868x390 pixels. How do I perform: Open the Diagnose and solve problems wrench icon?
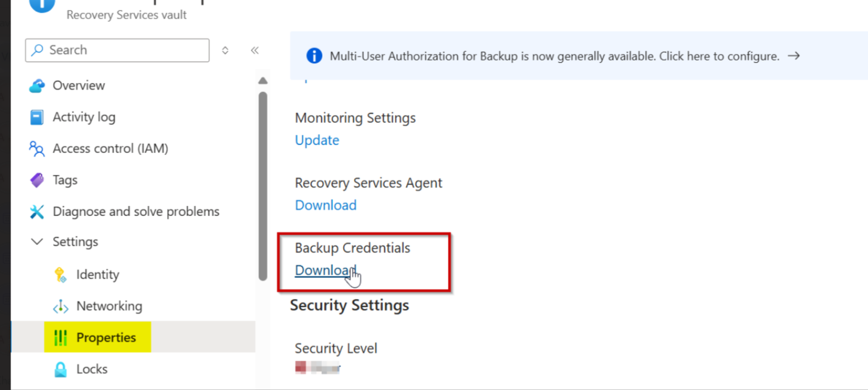[x=37, y=212]
